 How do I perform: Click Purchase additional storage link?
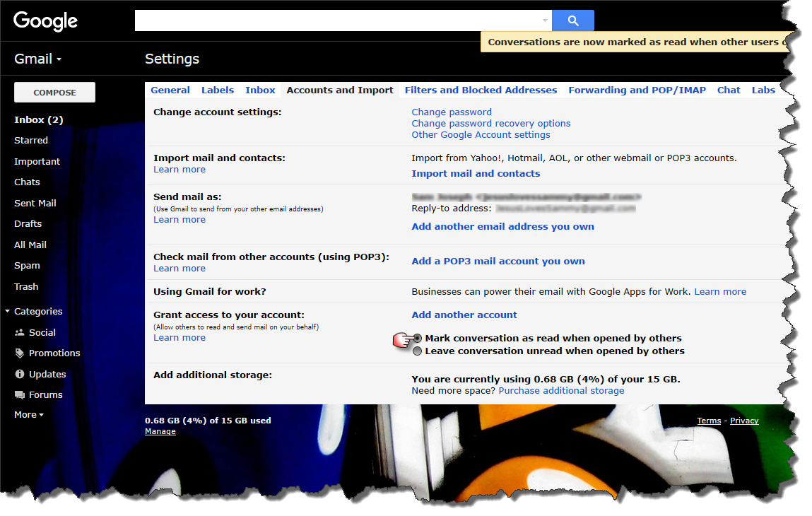(561, 391)
